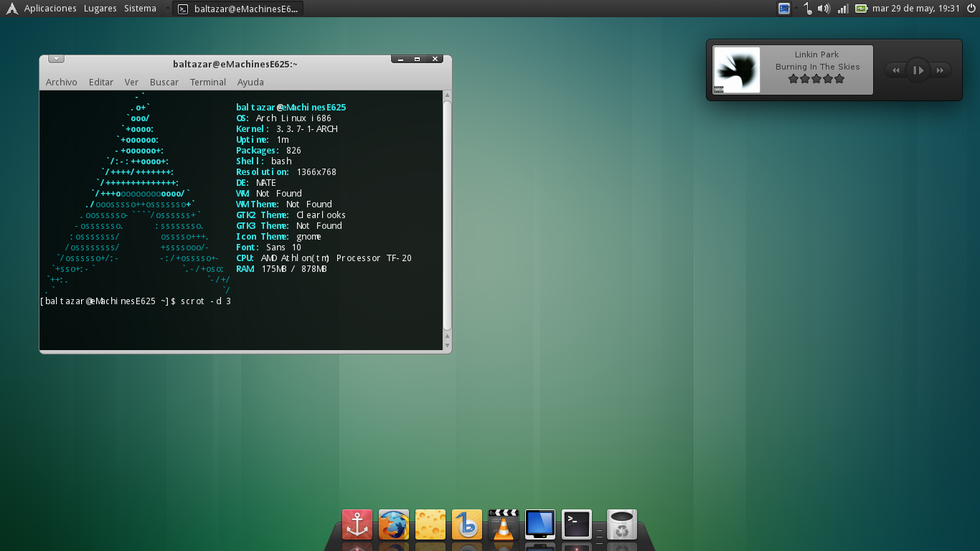This screenshot has height=551, width=980.
Task: Rate the song four stars
Action: [828, 79]
